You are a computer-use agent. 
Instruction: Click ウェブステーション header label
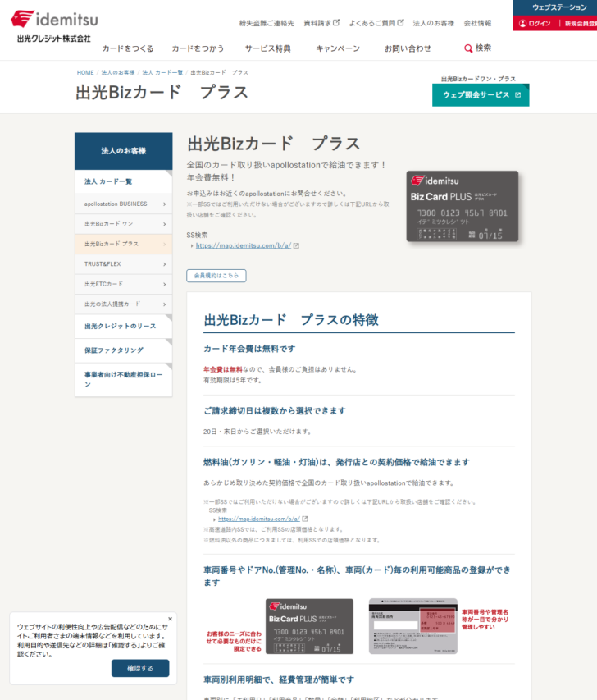[x=559, y=7]
